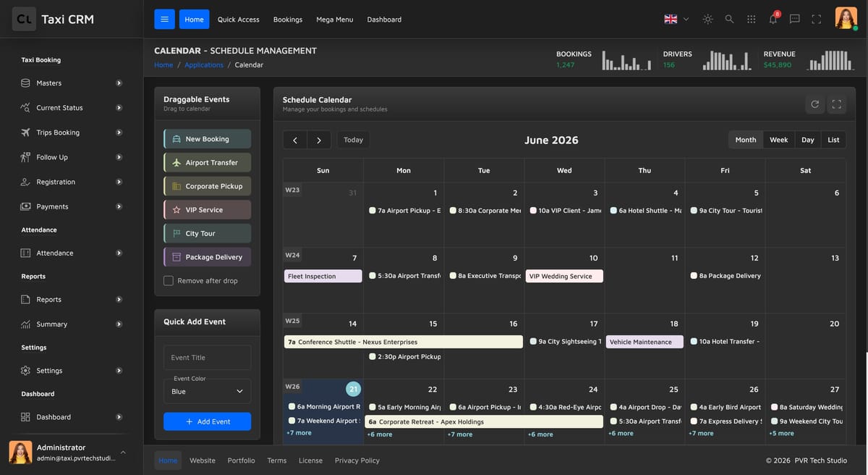Click the Attendance sidebar icon

[x=25, y=253]
